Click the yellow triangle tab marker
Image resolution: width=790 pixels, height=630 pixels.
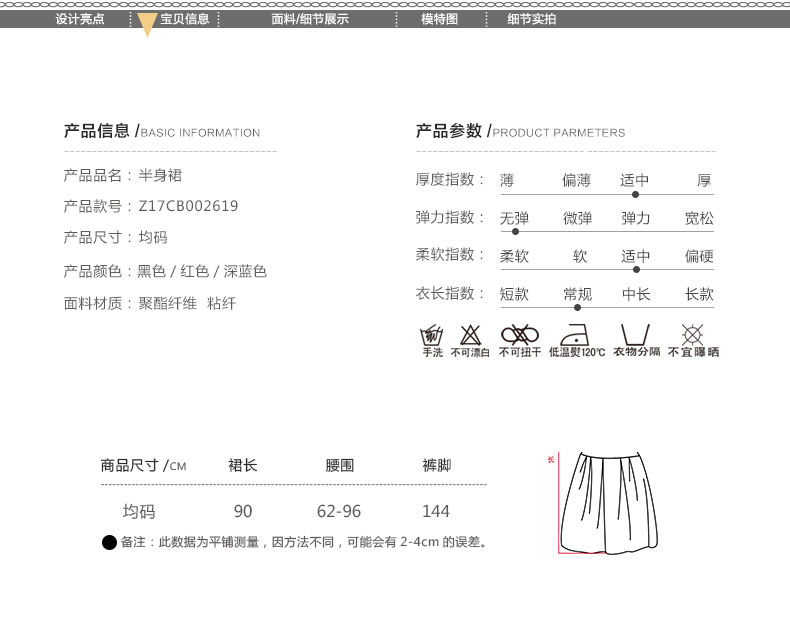click(x=147, y=25)
